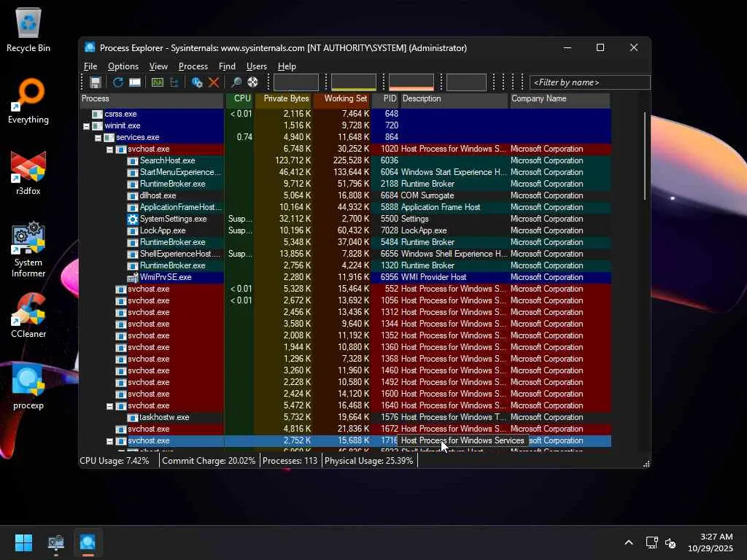Click the Filter by name field

(589, 82)
